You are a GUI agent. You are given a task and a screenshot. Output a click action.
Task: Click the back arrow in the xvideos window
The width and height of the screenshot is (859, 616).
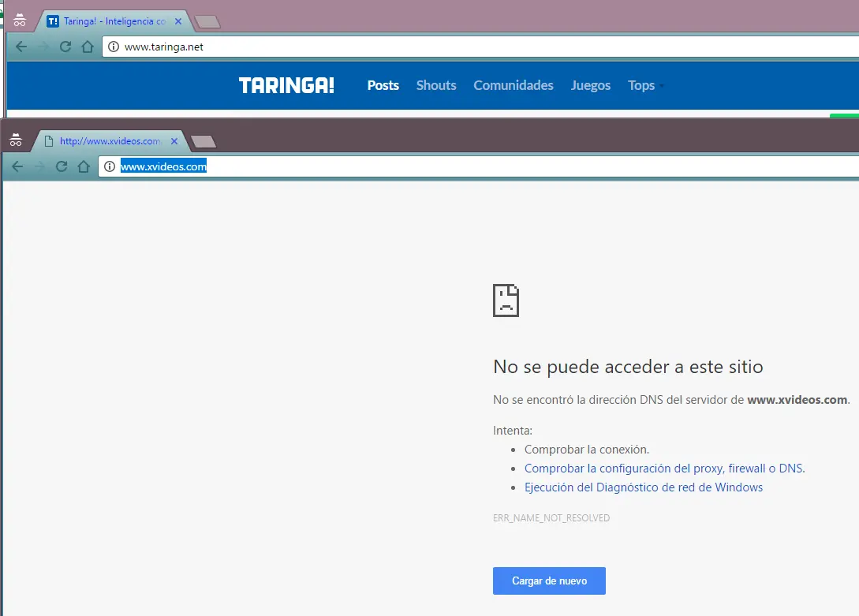[x=17, y=166]
